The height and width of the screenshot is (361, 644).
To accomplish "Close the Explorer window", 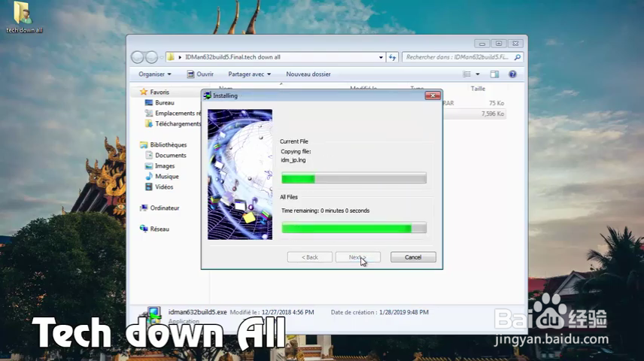I will (x=515, y=43).
